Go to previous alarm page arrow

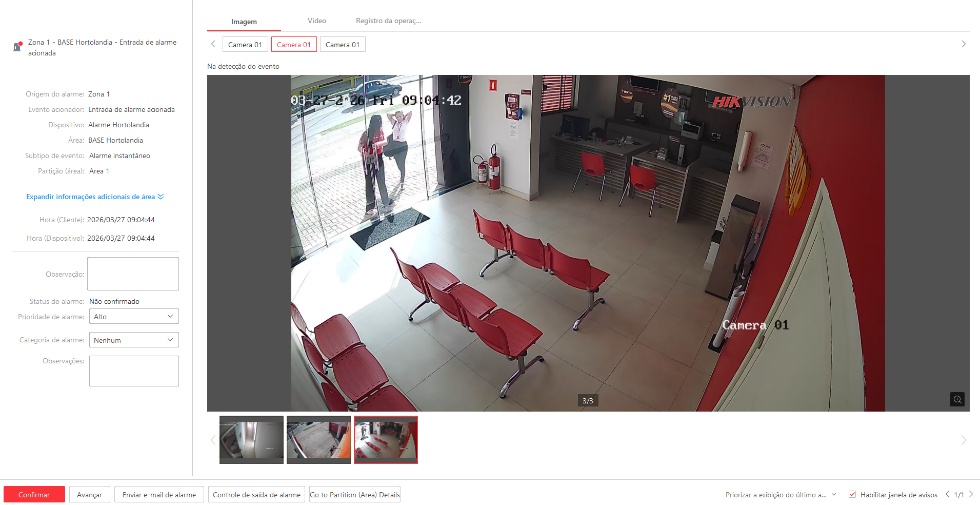click(x=947, y=494)
